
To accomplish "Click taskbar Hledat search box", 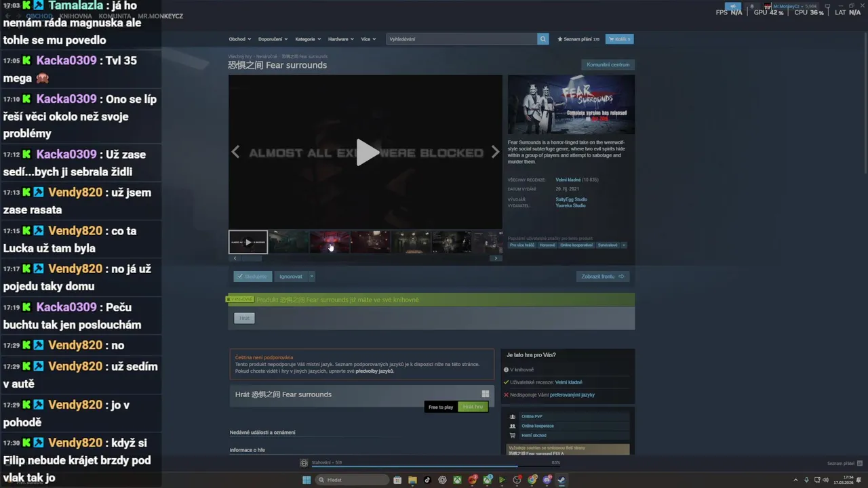I will pyautogui.click(x=353, y=480).
